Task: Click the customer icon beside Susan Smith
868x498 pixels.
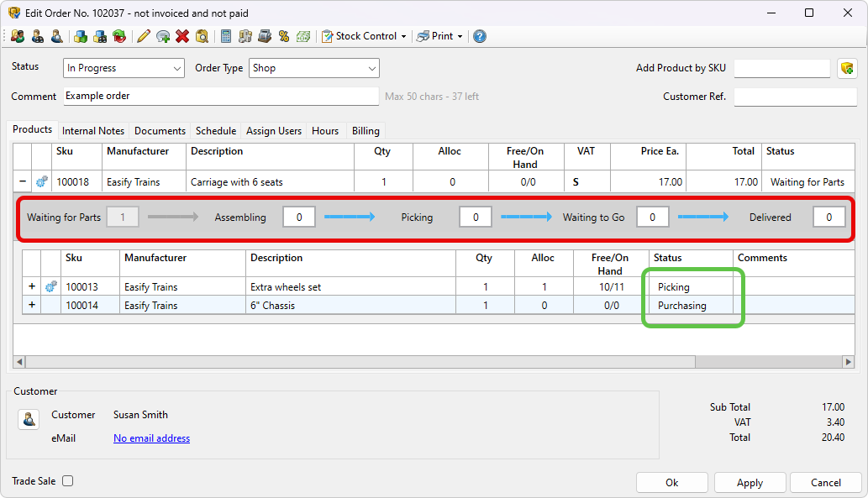Action: tap(29, 419)
